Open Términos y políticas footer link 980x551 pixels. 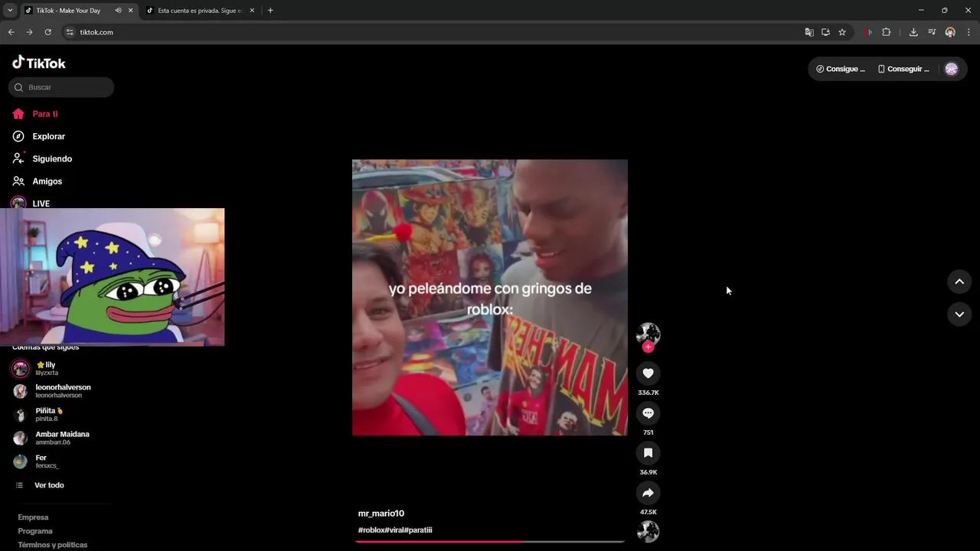click(53, 545)
